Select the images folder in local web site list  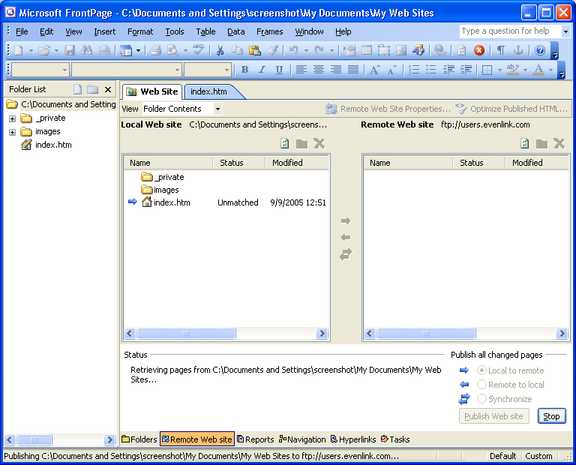tap(160, 190)
